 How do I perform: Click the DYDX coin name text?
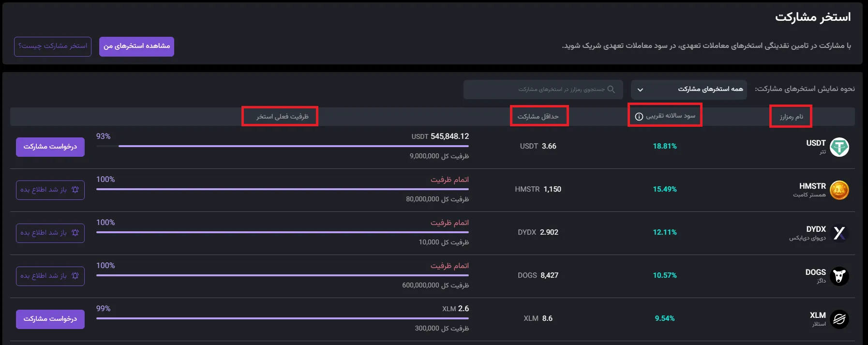pyautogui.click(x=816, y=229)
